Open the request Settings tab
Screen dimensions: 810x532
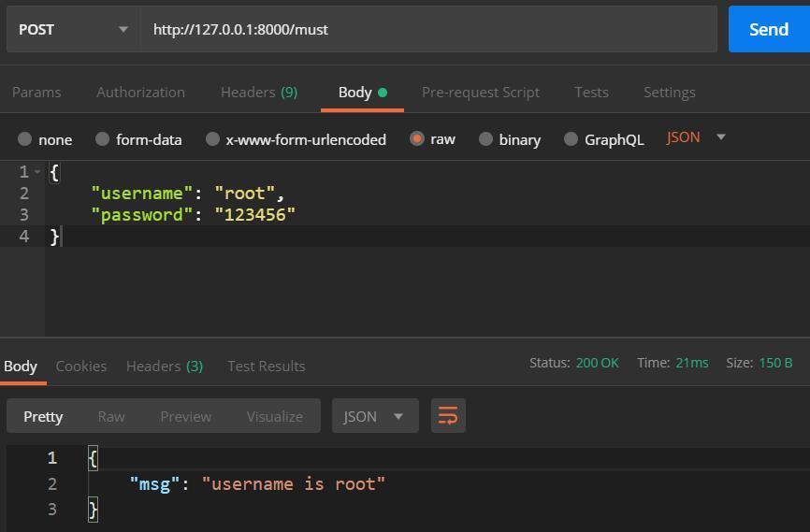coord(670,93)
